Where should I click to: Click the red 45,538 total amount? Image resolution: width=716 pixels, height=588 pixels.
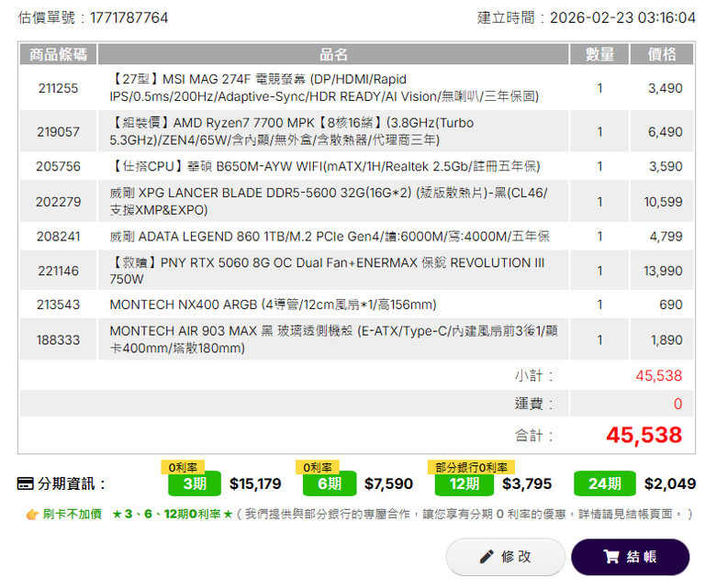(643, 435)
